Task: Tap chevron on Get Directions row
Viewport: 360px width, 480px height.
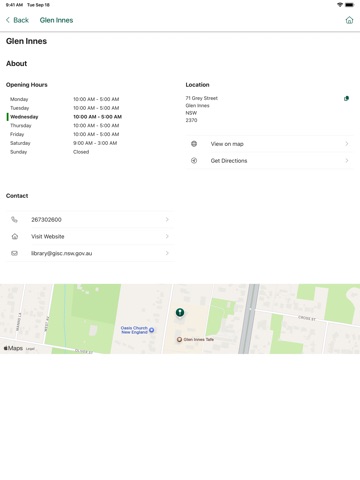Action: pyautogui.click(x=347, y=161)
